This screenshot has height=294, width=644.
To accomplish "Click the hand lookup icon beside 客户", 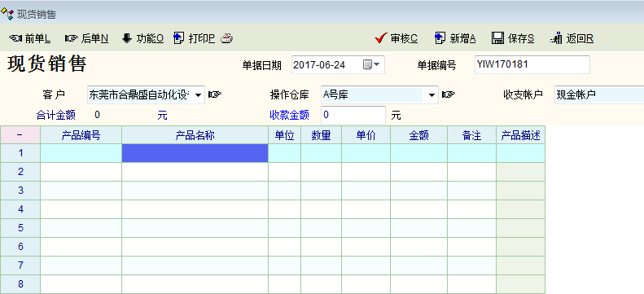I will click(x=215, y=94).
